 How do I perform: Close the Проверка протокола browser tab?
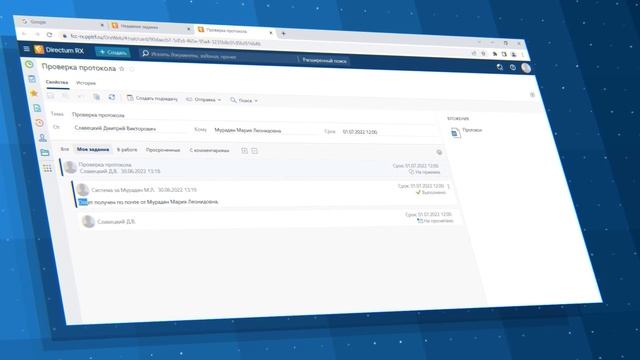[x=271, y=33]
